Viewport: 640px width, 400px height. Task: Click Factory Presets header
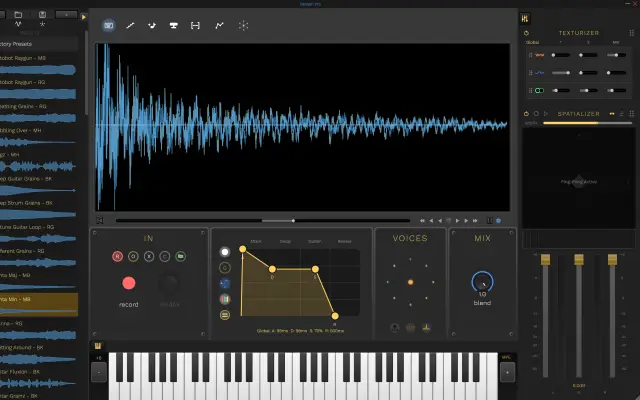pyautogui.click(x=39, y=44)
